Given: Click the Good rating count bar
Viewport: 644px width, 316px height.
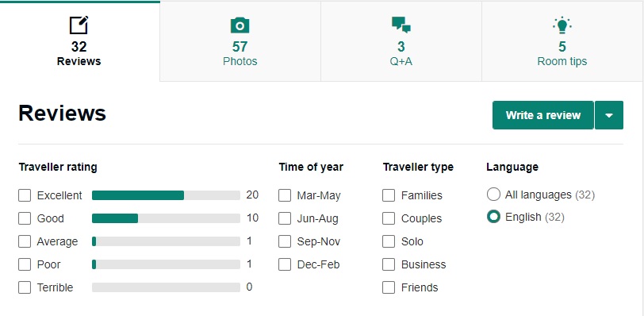Looking at the screenshot, I should point(166,218).
